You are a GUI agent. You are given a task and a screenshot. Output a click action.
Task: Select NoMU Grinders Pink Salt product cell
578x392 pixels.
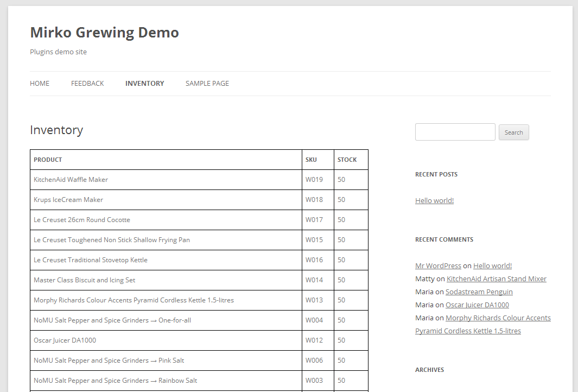coord(166,361)
